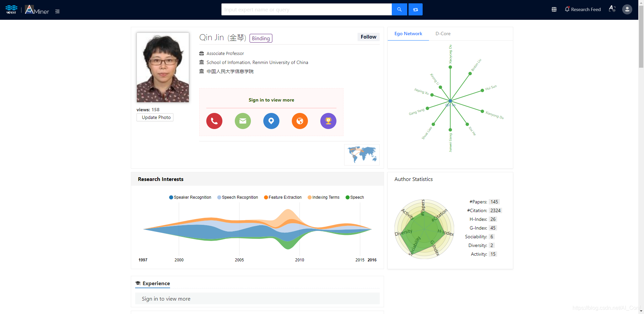The image size is (644, 314).
Task: Click the institution icon beside School of Infomation
Action: pyautogui.click(x=202, y=62)
